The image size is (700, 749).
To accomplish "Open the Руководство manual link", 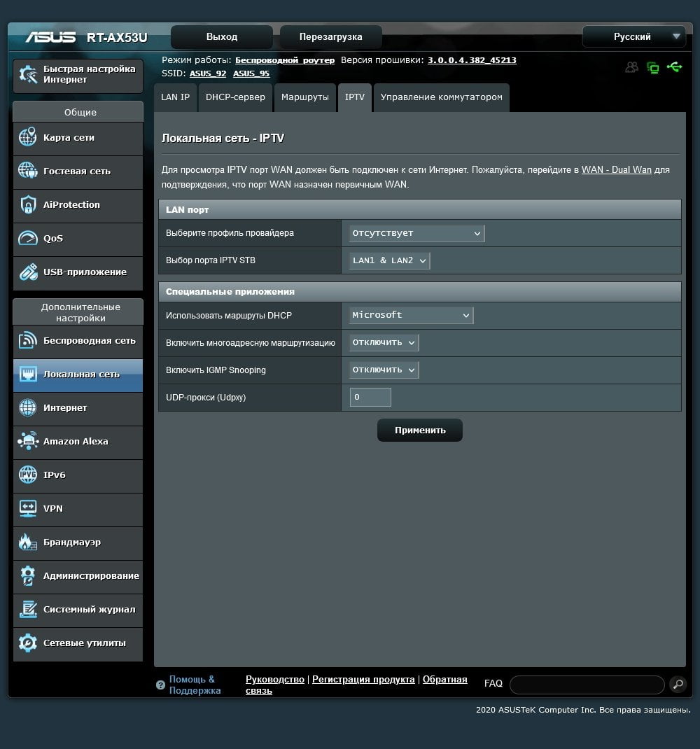I will pyautogui.click(x=274, y=679).
